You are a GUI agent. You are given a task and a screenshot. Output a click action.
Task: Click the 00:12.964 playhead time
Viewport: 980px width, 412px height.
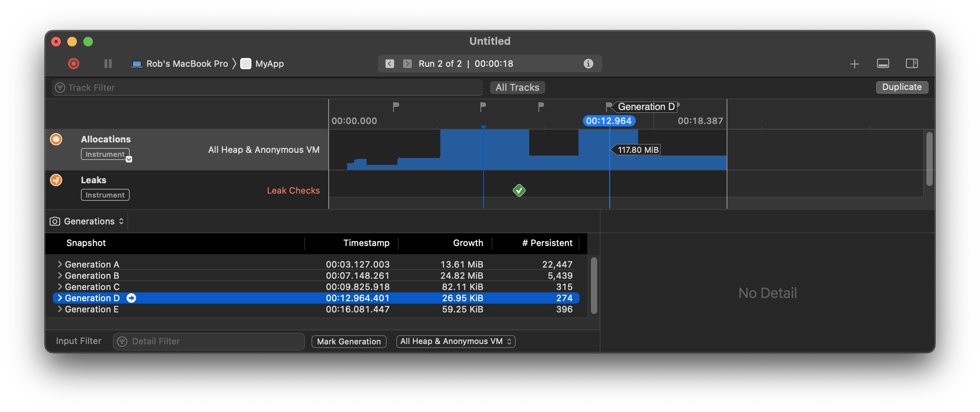click(609, 121)
